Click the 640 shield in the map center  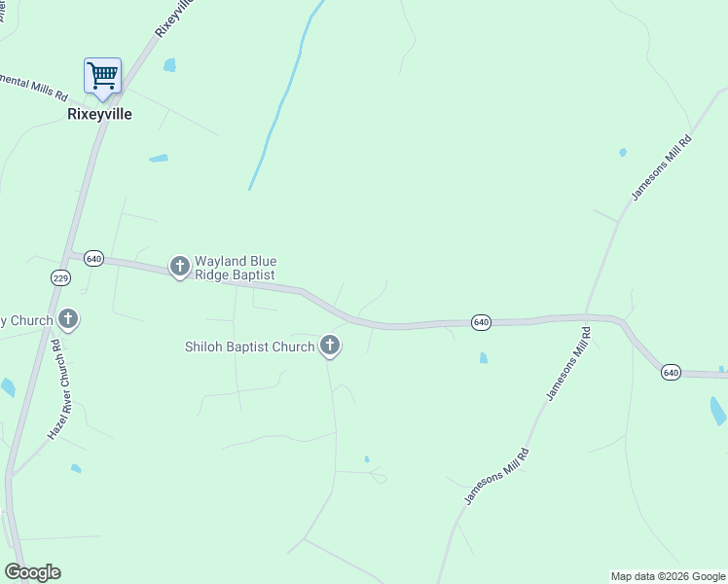(481, 322)
